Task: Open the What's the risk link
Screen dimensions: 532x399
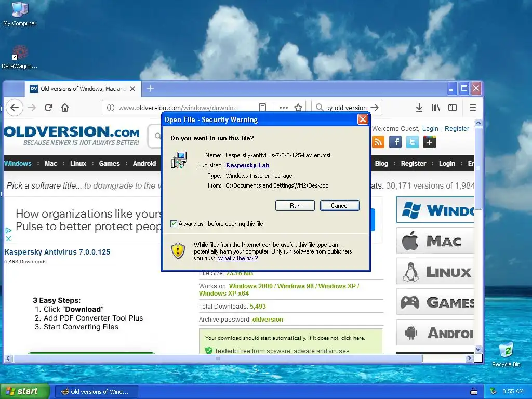Action: coord(237,258)
